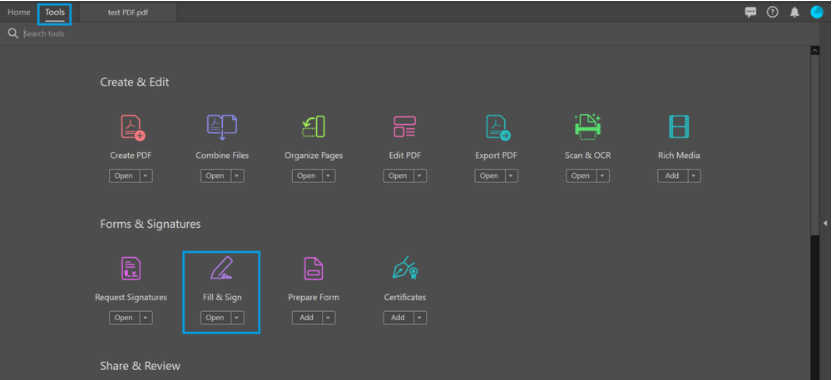Expand the Scan & OCR dropdown arrow
The height and width of the screenshot is (380, 832).
tap(603, 176)
